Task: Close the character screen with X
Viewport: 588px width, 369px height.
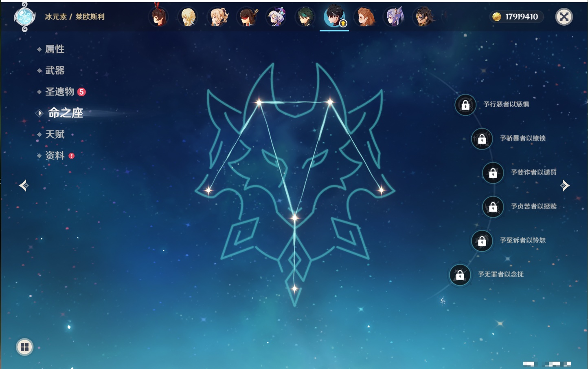Action: [564, 17]
